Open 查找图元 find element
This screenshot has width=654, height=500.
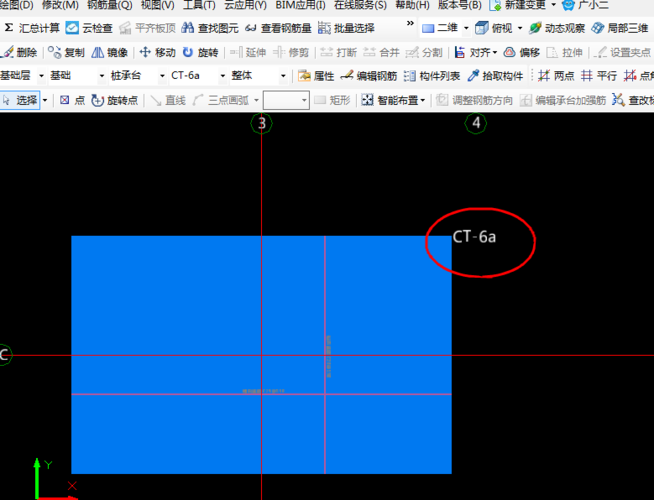pyautogui.click(x=210, y=28)
